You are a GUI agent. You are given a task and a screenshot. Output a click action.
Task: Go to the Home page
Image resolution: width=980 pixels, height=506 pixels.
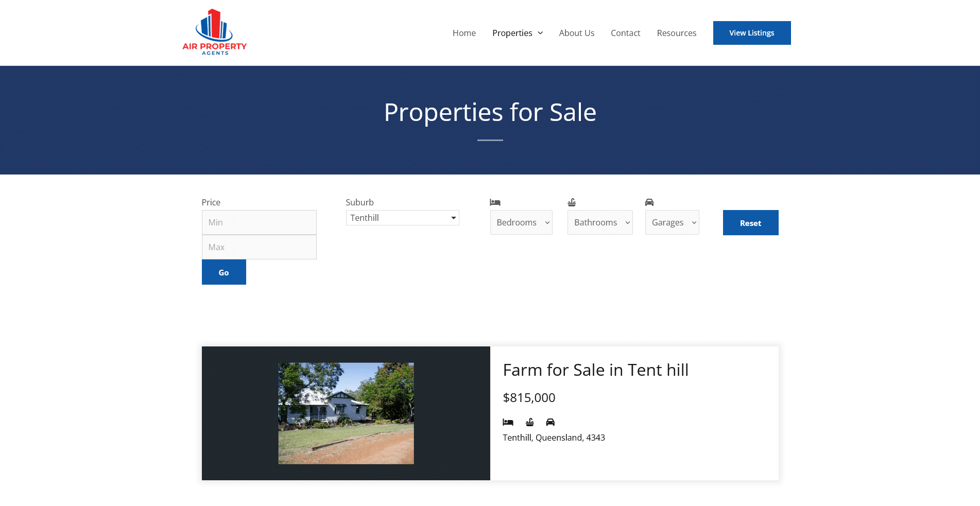pyautogui.click(x=464, y=33)
